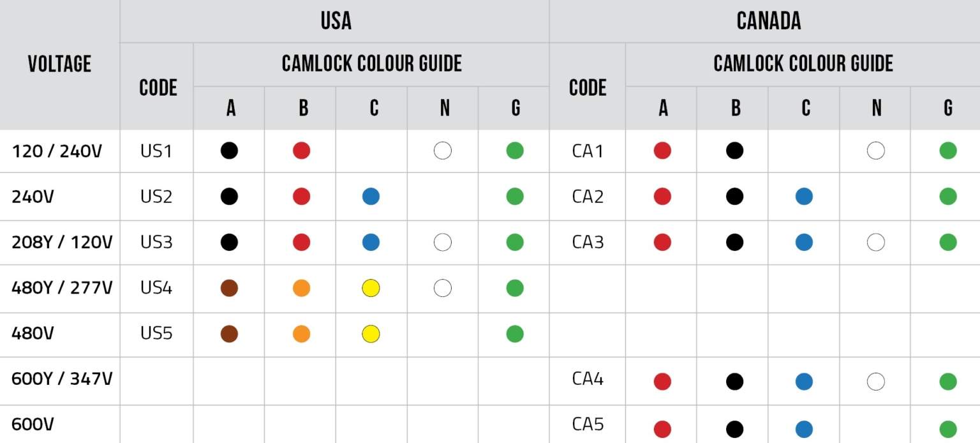Select the white N dot for US3

tap(443, 243)
